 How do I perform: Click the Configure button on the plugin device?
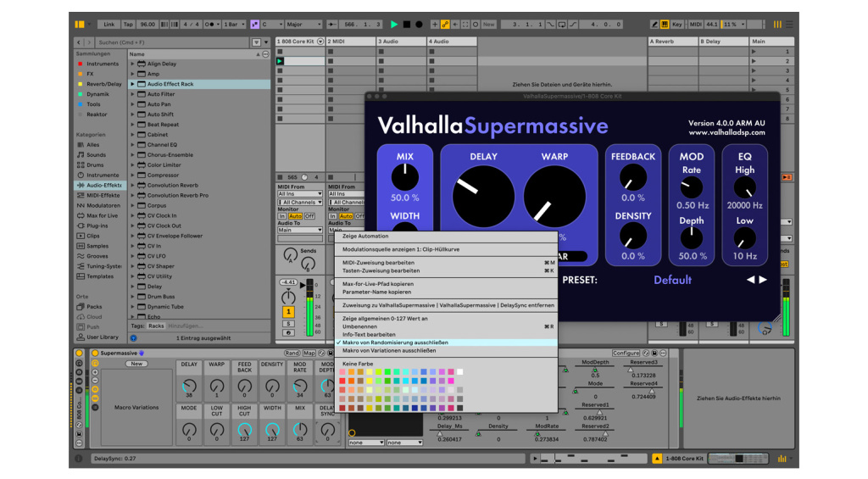[x=626, y=353]
